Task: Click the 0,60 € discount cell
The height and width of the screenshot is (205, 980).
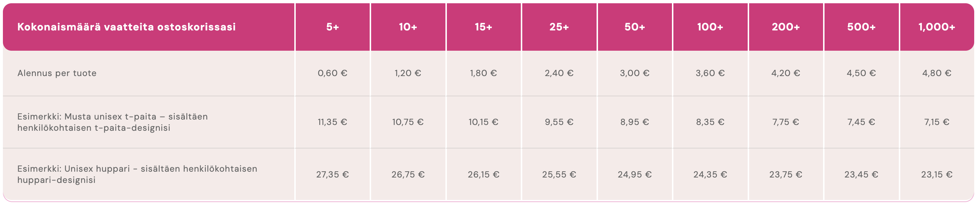Action: [332, 73]
